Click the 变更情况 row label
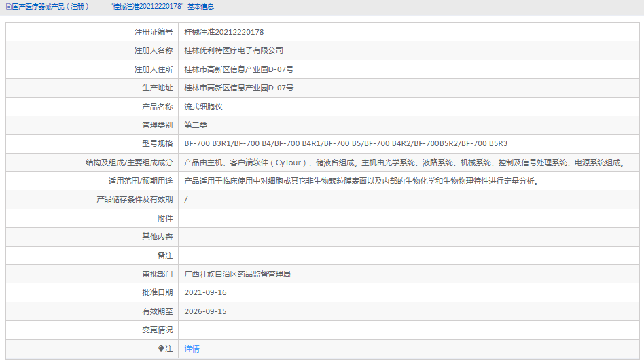Image resolution: width=644 pixels, height=363 pixels. click(x=157, y=330)
